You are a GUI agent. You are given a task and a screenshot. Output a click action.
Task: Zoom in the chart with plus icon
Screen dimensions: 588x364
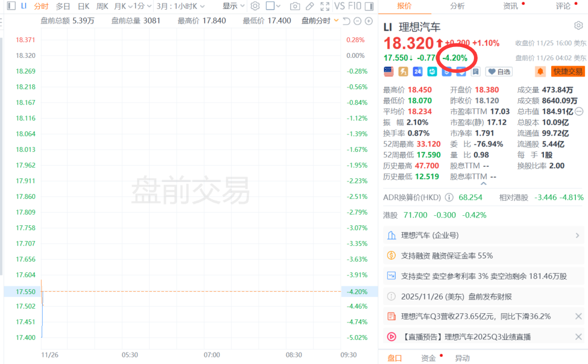pyautogui.click(x=369, y=21)
